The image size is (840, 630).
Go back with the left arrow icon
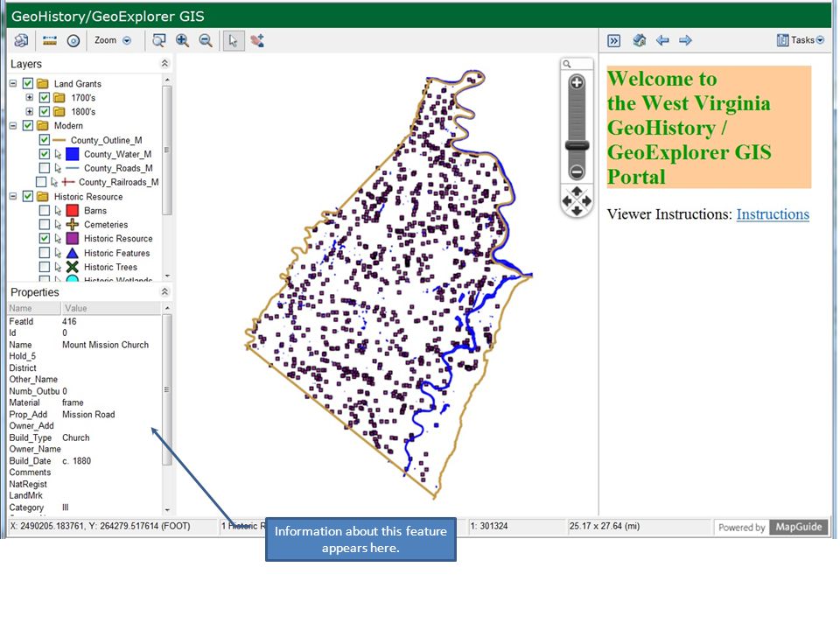(662, 40)
